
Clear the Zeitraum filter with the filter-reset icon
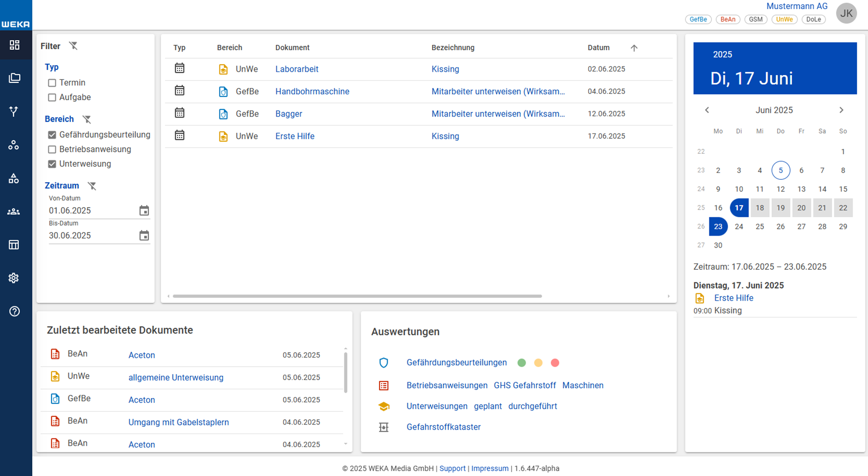[91, 186]
